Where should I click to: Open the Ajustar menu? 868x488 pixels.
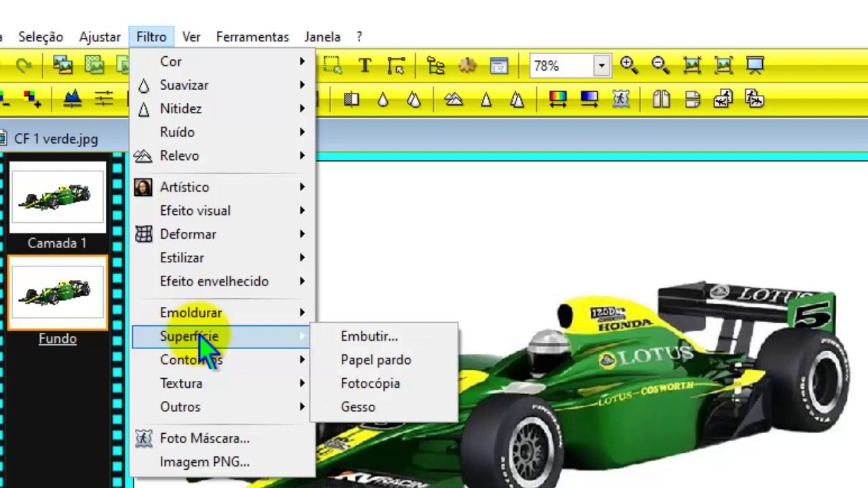(100, 37)
